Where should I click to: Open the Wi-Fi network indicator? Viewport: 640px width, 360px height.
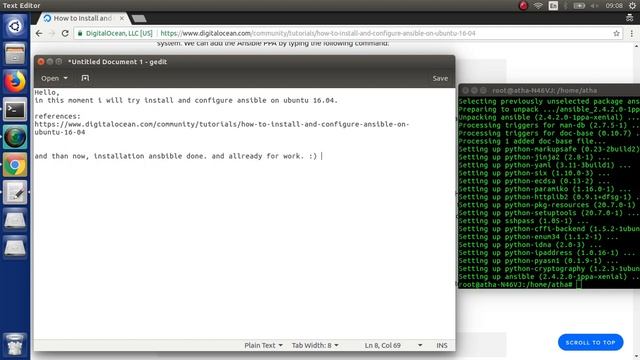point(538,6)
